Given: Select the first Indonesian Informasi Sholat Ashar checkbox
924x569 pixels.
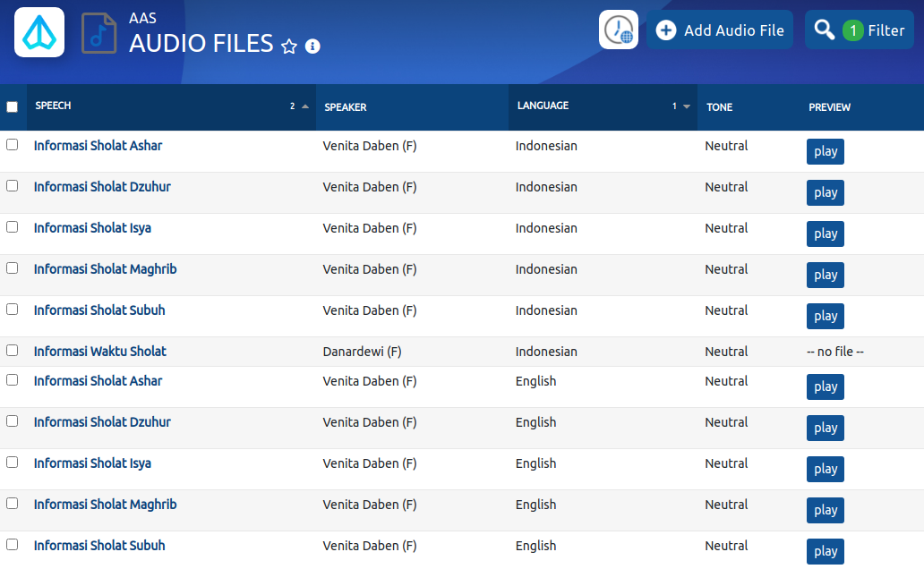Looking at the screenshot, I should (x=13, y=145).
